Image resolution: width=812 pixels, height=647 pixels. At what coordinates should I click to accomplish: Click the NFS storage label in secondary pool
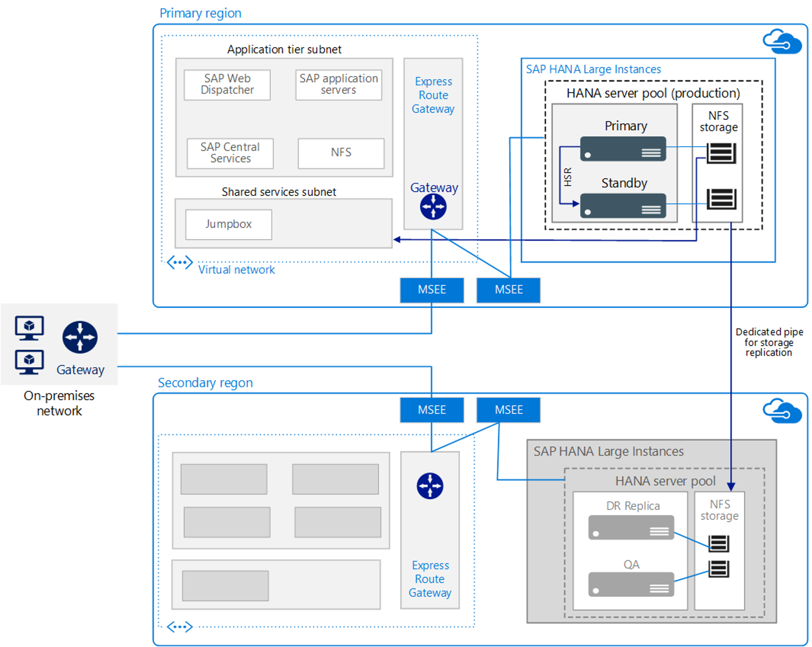(x=719, y=510)
